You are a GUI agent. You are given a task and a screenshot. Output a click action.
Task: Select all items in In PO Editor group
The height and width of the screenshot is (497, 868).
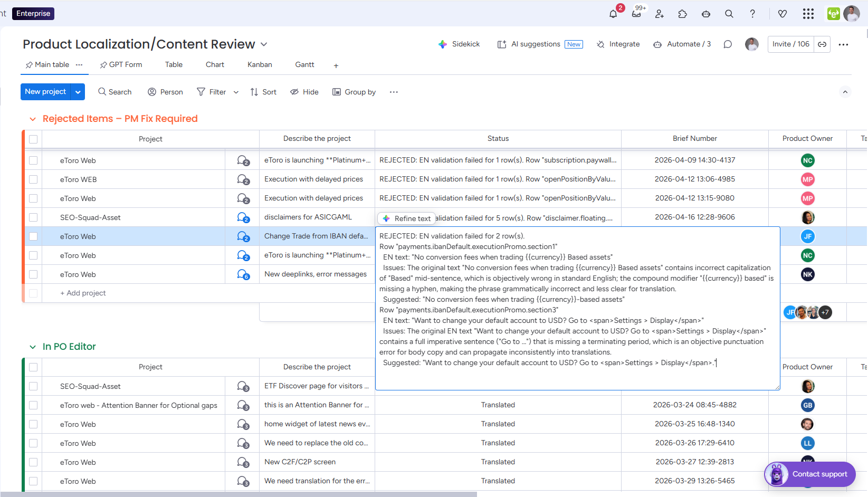(x=33, y=367)
